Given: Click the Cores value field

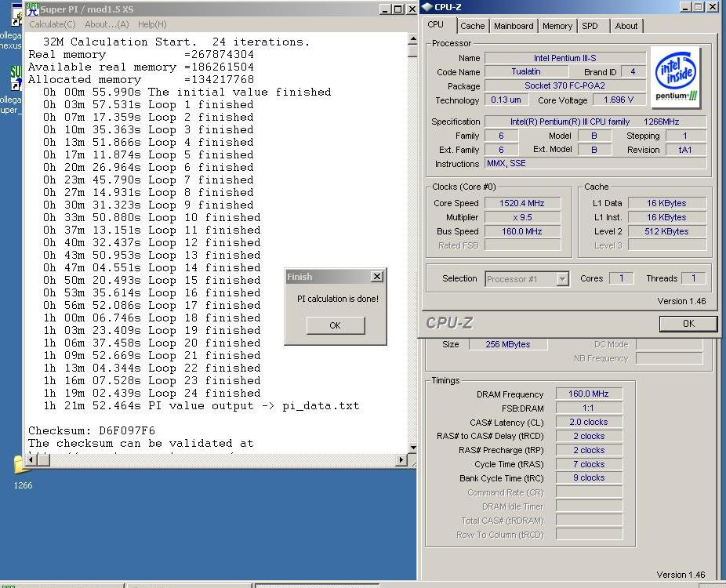Looking at the screenshot, I should (622, 278).
